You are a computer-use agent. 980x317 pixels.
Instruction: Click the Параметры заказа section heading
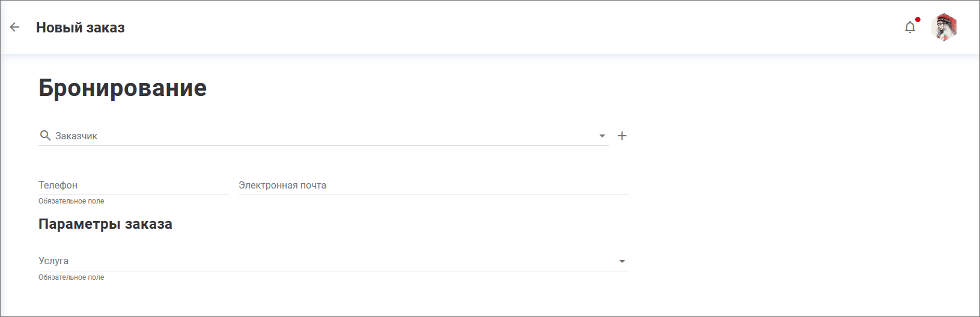pyautogui.click(x=105, y=224)
